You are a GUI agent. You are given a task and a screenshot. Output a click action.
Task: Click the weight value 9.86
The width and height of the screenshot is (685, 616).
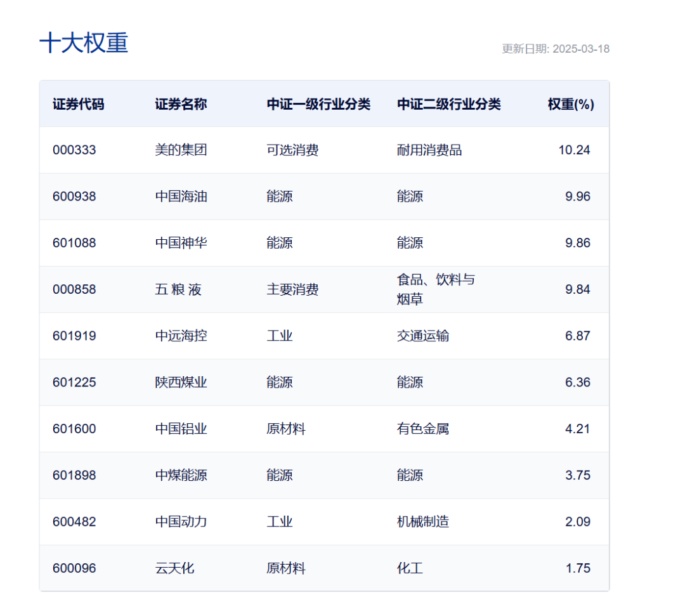click(x=578, y=243)
